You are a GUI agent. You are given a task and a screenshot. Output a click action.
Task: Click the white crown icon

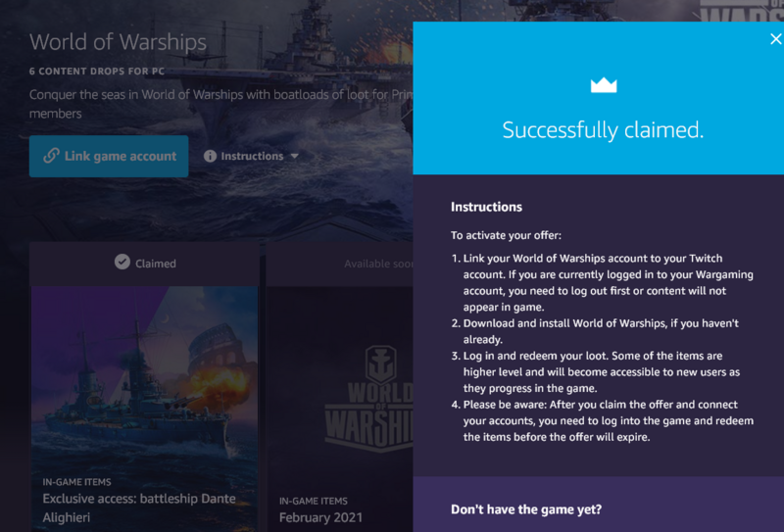coord(603,85)
